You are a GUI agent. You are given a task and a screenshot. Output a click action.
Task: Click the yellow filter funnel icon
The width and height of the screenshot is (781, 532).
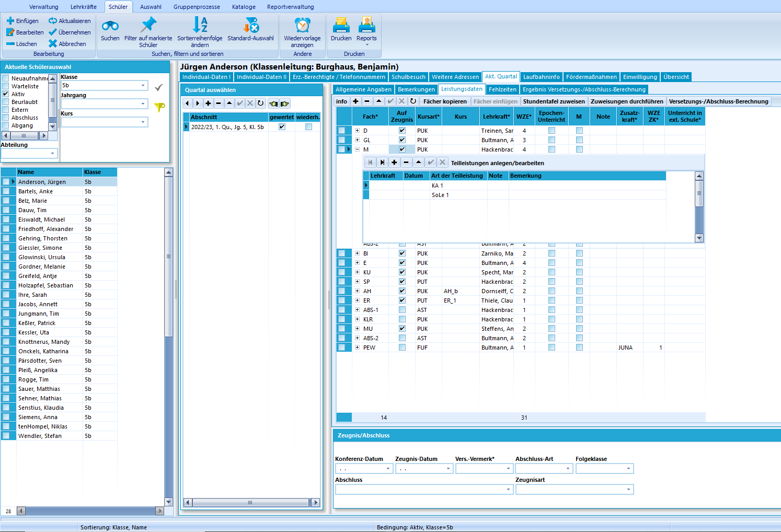[159, 107]
